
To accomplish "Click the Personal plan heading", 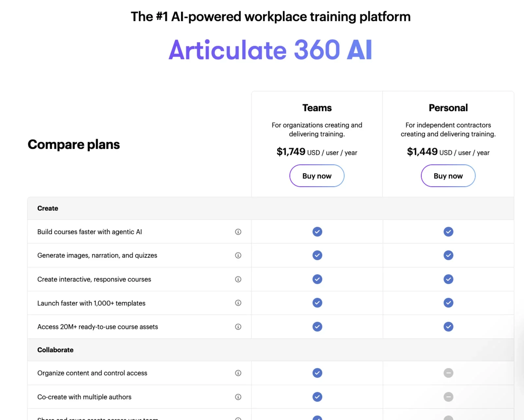I will point(448,108).
